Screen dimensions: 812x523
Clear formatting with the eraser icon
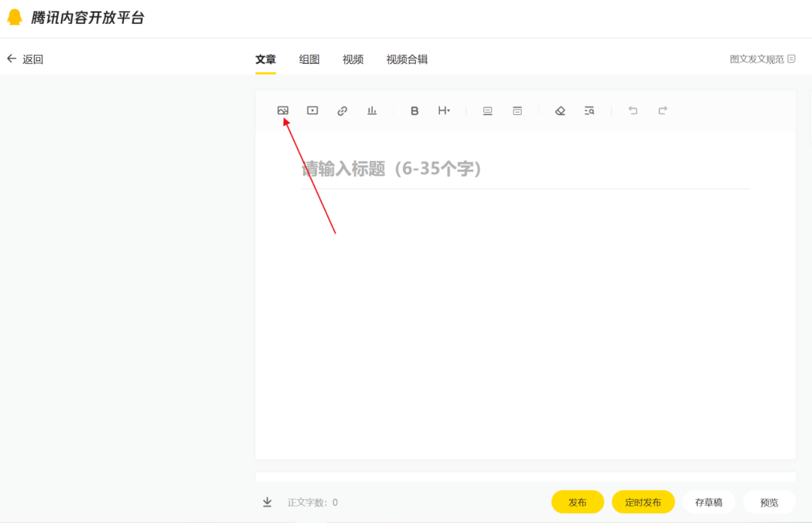(560, 110)
